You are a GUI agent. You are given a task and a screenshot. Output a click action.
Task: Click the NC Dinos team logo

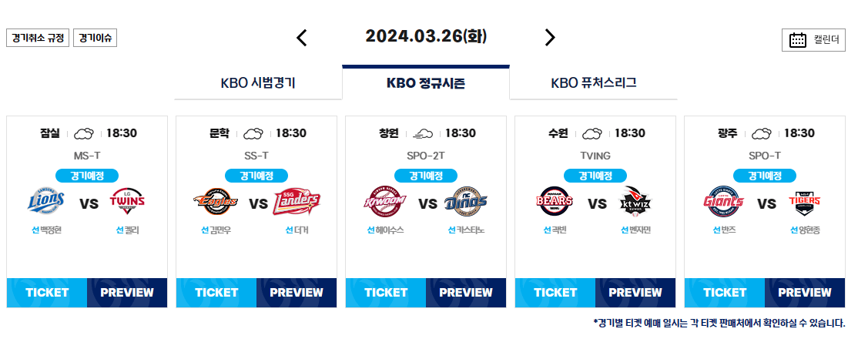pyautogui.click(x=466, y=203)
